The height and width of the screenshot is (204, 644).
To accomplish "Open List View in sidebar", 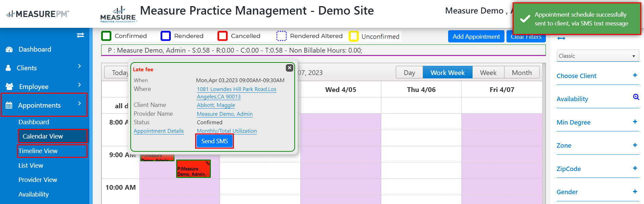I will [x=31, y=165].
